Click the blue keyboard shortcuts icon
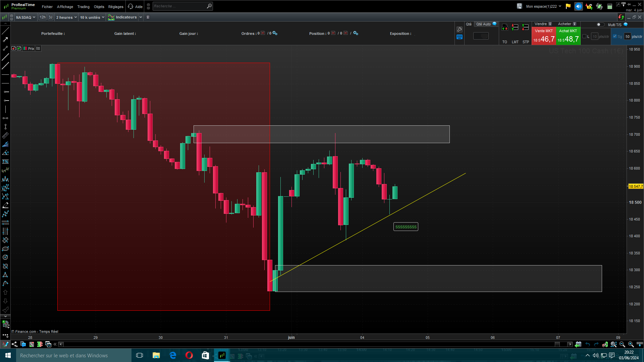 coord(460,37)
